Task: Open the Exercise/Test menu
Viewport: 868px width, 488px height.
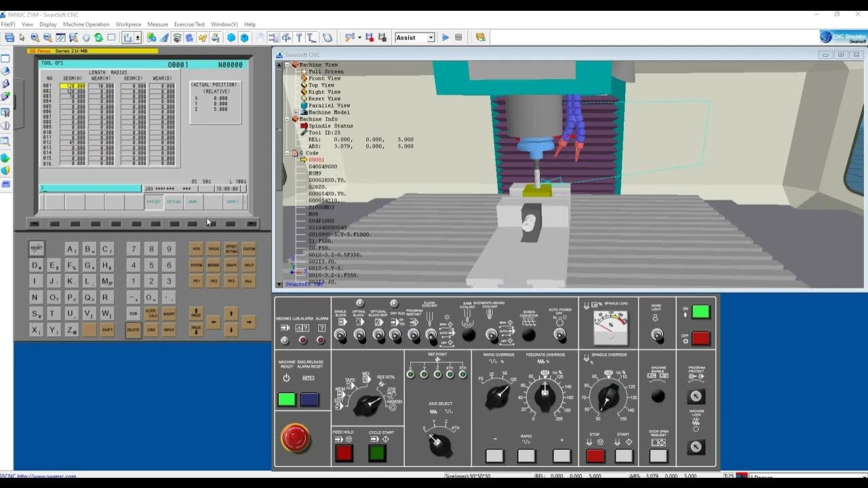Action: point(189,24)
